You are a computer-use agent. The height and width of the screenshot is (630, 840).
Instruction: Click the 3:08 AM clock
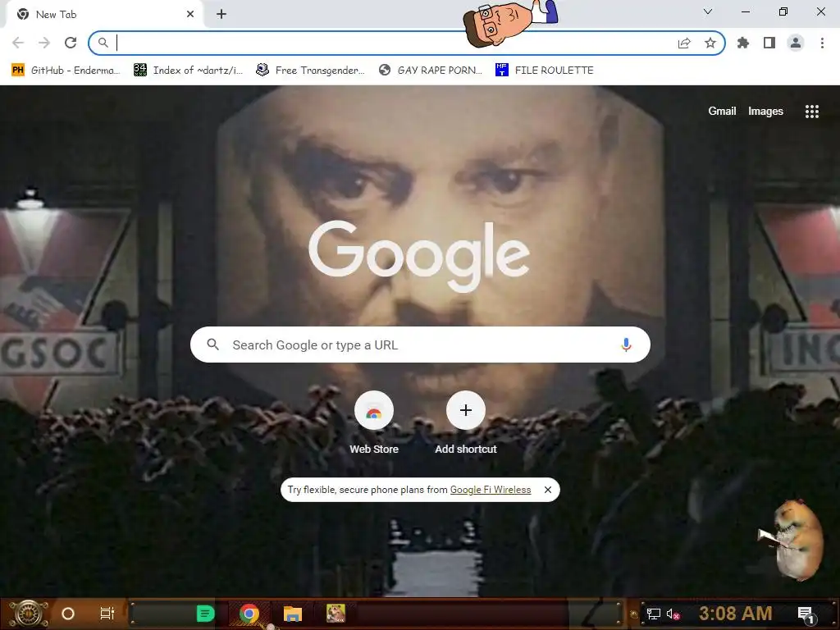pyautogui.click(x=735, y=614)
